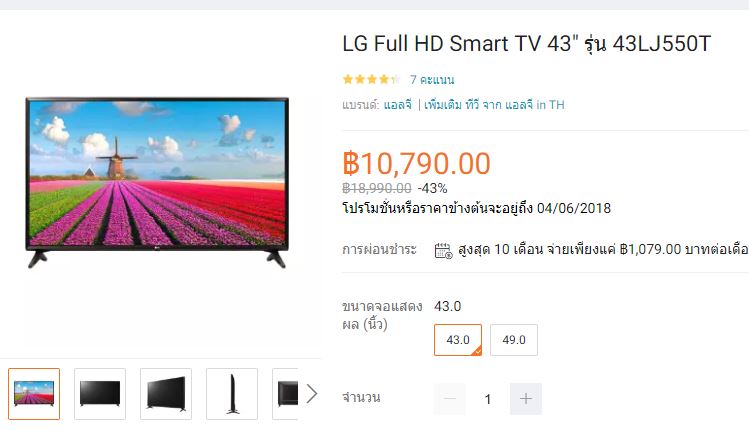Click the plus quantity button
The height and width of the screenshot is (431, 749).
[525, 399]
